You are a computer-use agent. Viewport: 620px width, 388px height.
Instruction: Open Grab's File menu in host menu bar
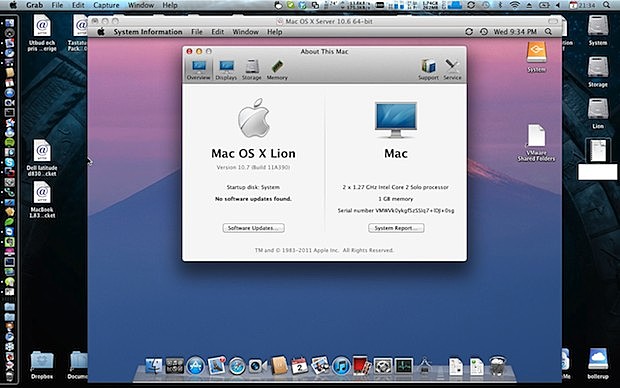(57, 5)
